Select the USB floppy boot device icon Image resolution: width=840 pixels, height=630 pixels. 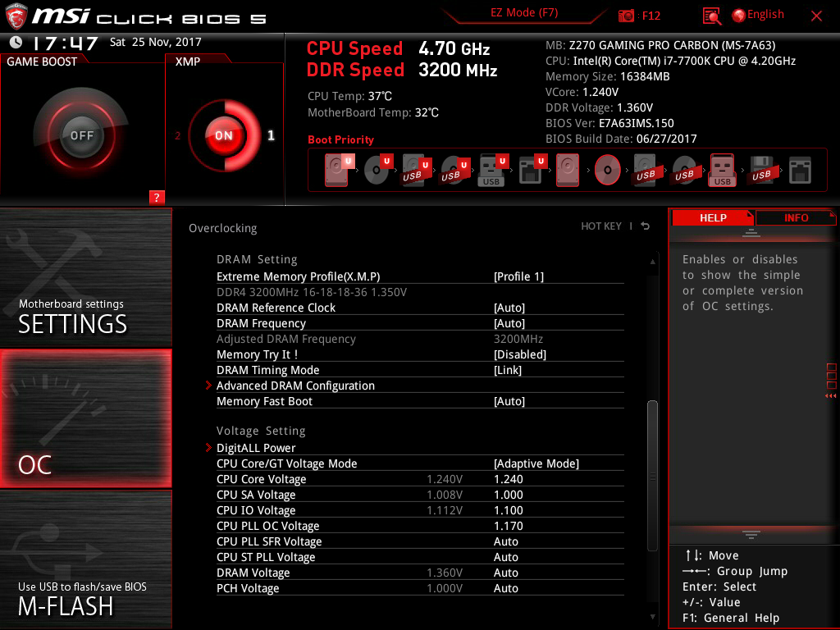coord(762,170)
